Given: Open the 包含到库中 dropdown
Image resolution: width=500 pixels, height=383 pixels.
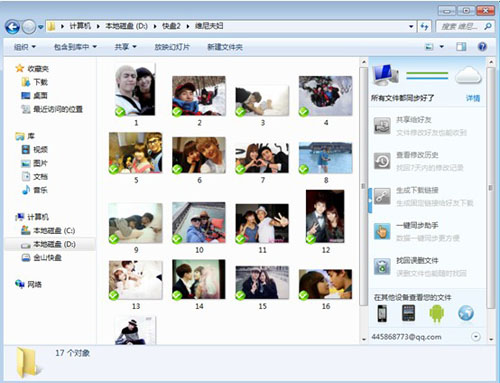Looking at the screenshot, I should click(75, 47).
